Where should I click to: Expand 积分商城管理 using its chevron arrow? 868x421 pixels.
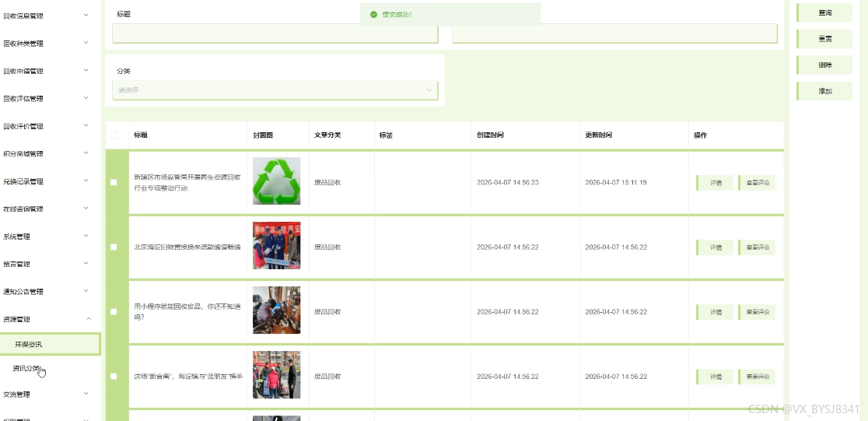[x=86, y=153]
